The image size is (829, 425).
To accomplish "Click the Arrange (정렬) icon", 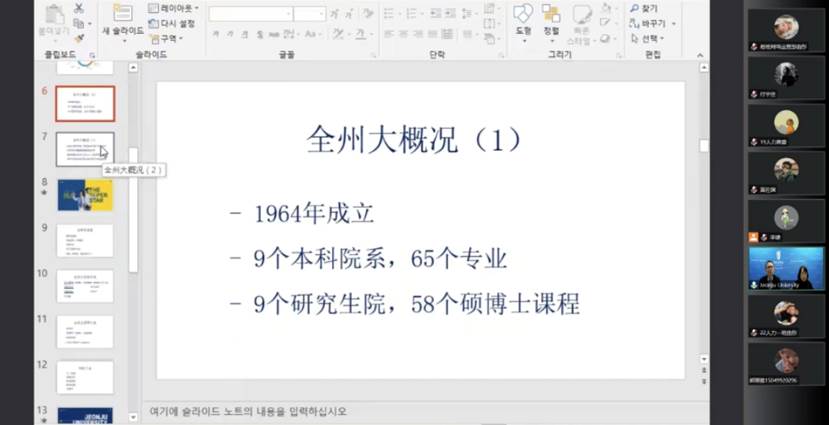I will 551,13.
